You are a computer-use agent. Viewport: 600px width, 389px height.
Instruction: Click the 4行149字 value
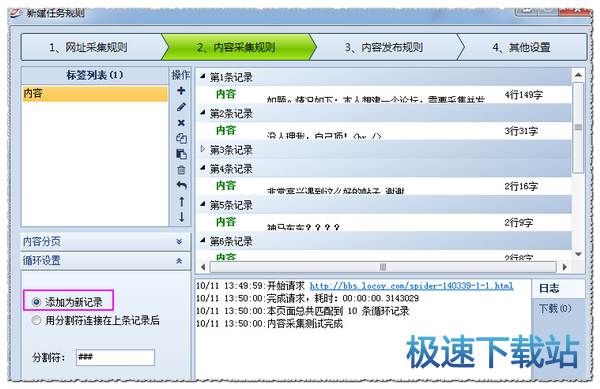point(523,94)
